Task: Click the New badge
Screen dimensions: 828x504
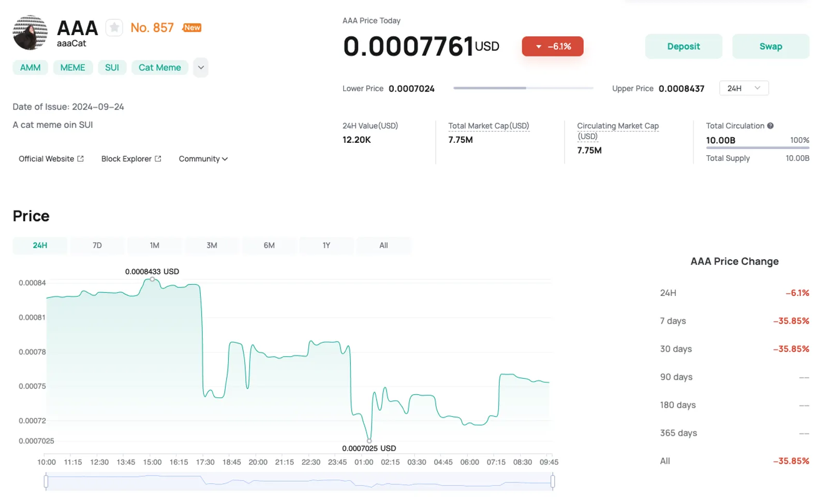Action: 192,27
